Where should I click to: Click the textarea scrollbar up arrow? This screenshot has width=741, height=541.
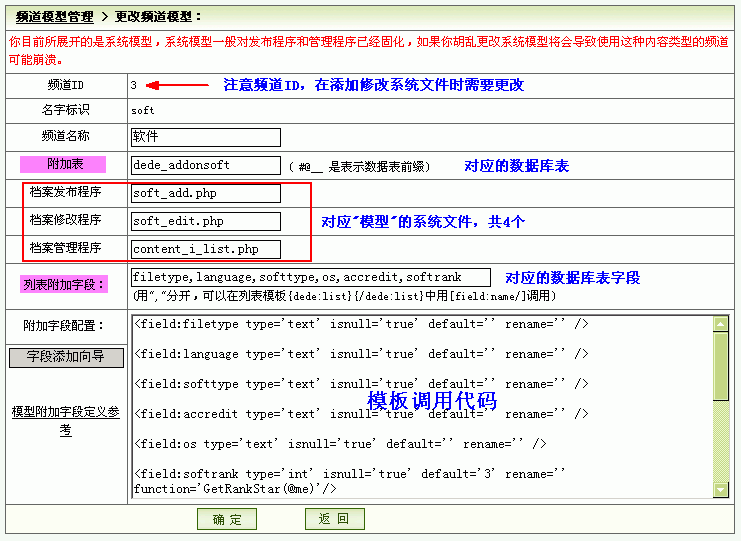coord(721,323)
